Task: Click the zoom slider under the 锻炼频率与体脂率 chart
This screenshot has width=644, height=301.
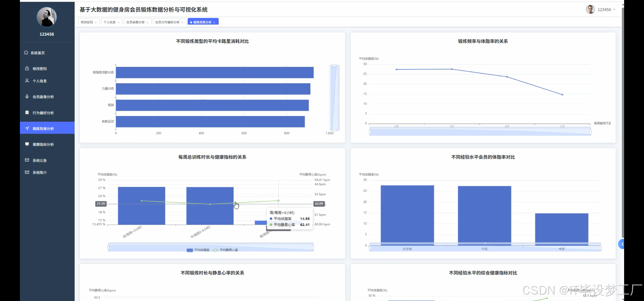Action: pyautogui.click(x=480, y=132)
